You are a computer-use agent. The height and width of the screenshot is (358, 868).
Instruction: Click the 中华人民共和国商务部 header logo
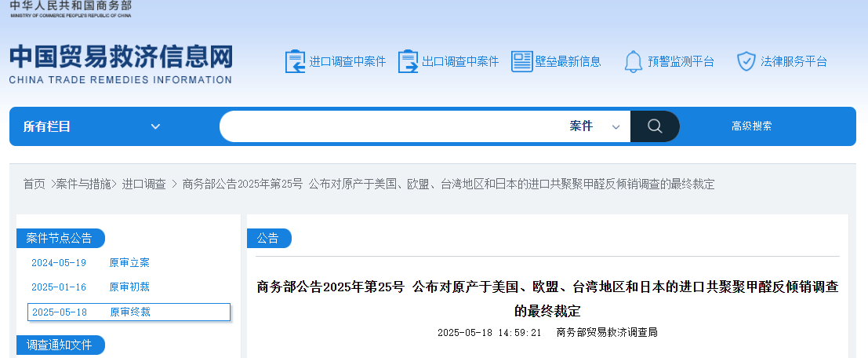pos(71,9)
